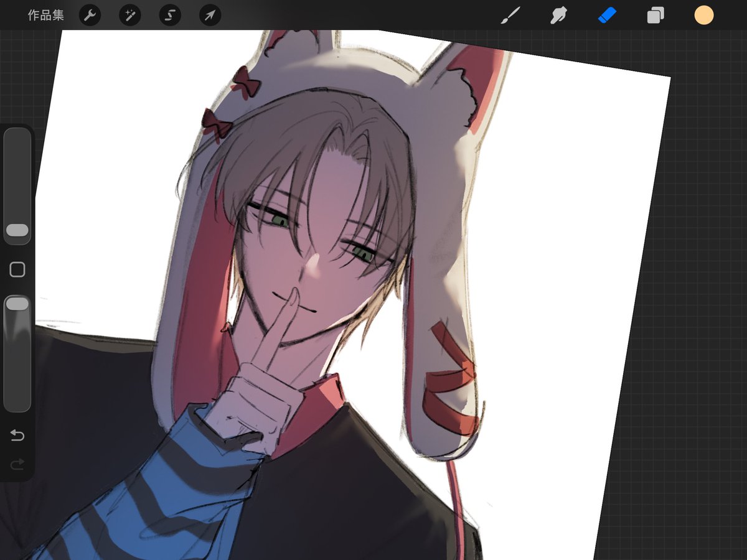The height and width of the screenshot is (560, 747).
Task: Tap the brush size slider
Action: click(x=17, y=230)
